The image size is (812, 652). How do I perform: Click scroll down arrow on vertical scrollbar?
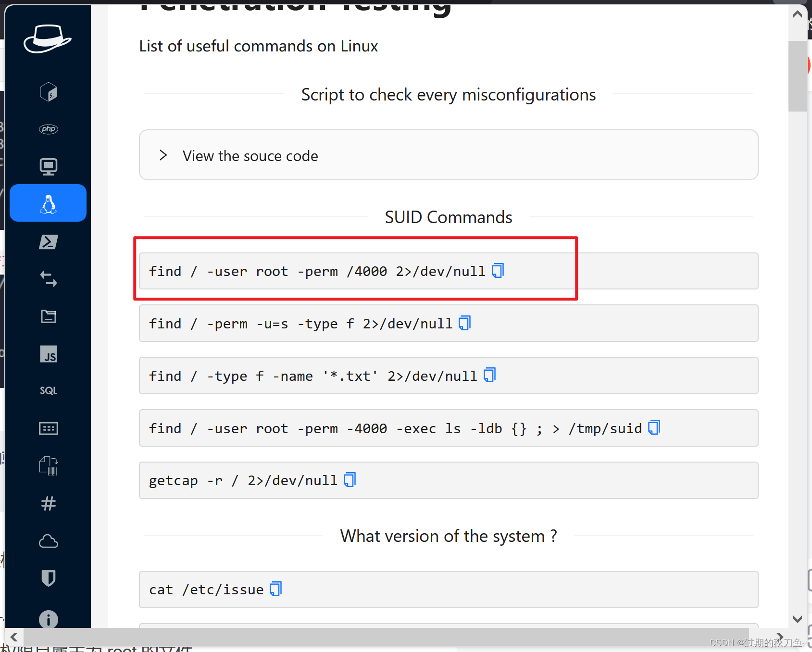798,619
